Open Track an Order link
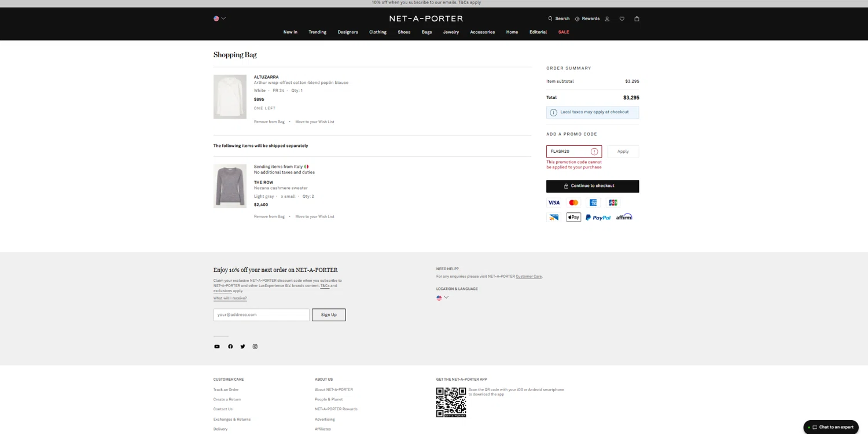Image resolution: width=868 pixels, height=434 pixels. 226,389
